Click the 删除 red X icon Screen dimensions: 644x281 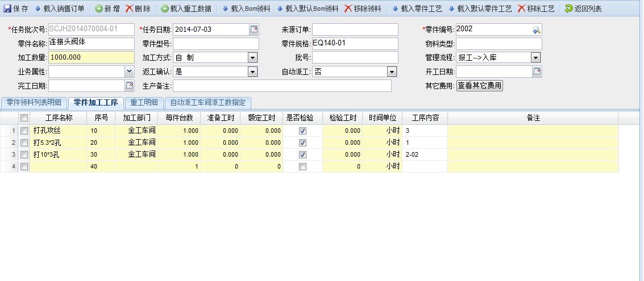point(130,9)
